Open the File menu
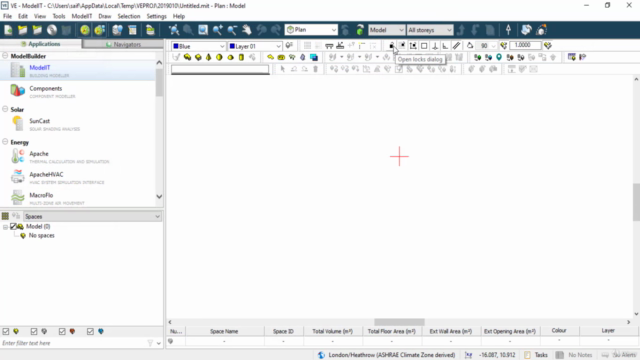This screenshot has height=360, width=640. tap(7, 16)
